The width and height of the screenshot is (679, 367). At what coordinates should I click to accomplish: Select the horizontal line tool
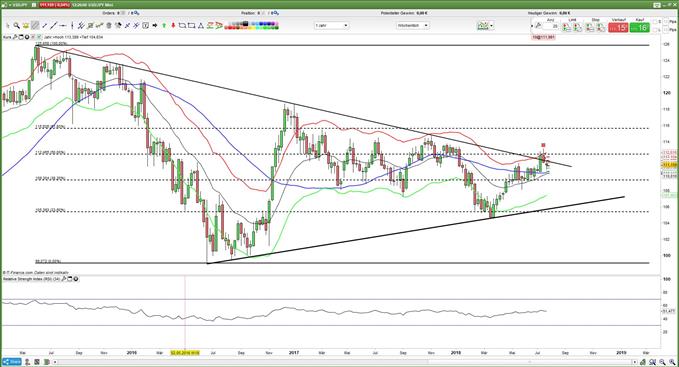click(x=63, y=26)
